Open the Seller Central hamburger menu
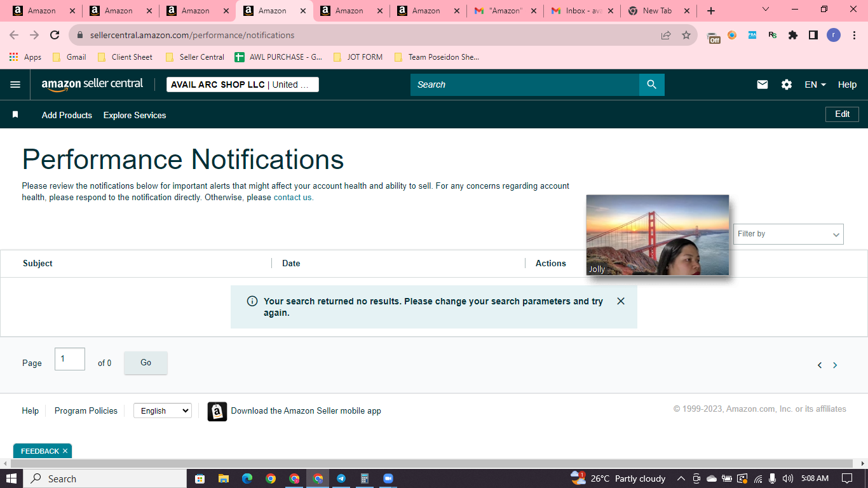This screenshot has width=868, height=488. click(15, 85)
